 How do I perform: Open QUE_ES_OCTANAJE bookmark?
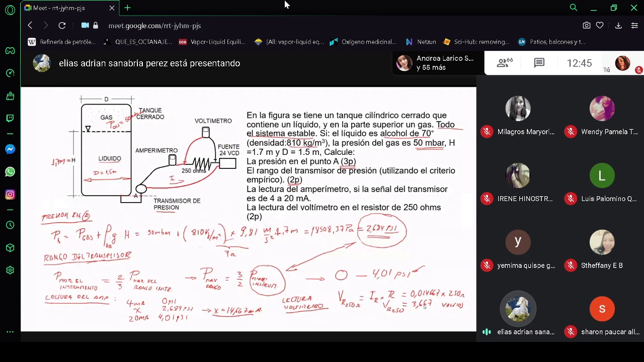coord(138,42)
